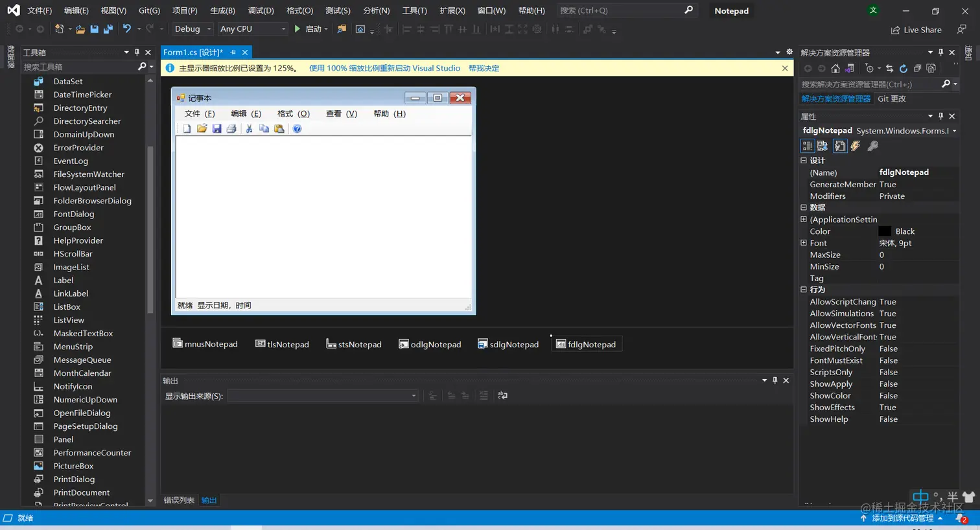Start debugging with the green play button

pos(297,29)
